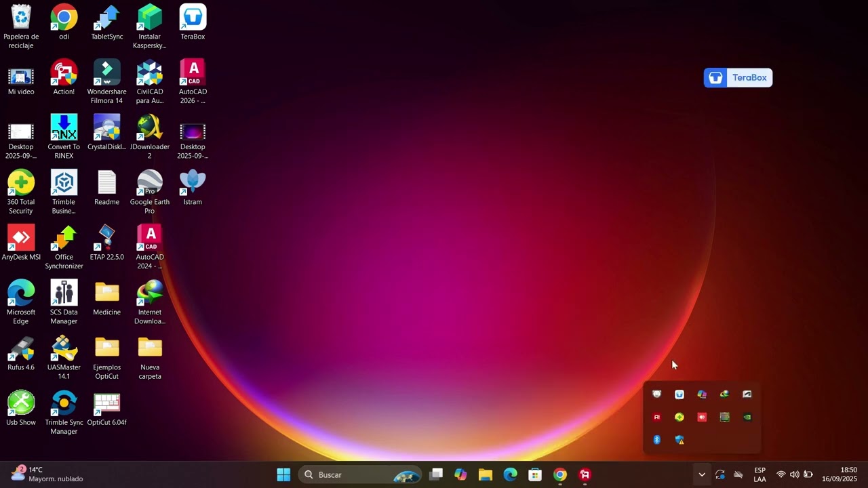868x488 pixels.
Task: Open the volume speaker tray icon
Action: point(794,474)
